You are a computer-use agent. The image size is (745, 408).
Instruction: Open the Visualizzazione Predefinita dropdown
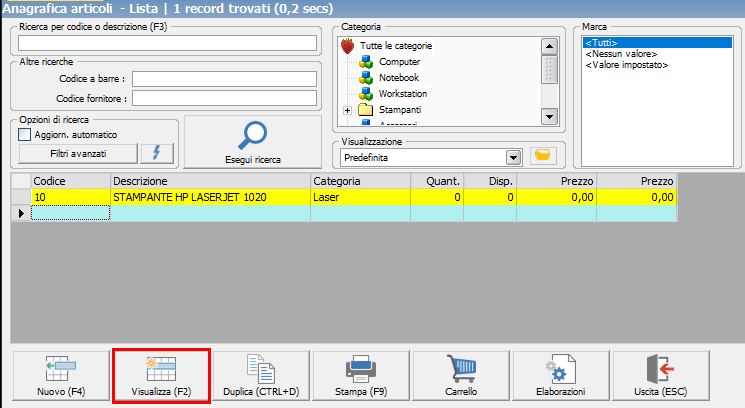click(513, 157)
